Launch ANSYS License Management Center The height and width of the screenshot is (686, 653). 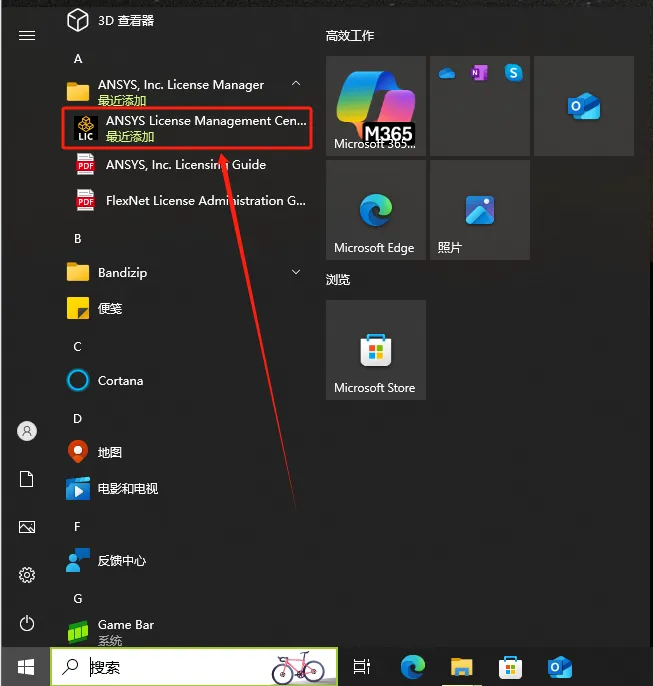tap(187, 128)
